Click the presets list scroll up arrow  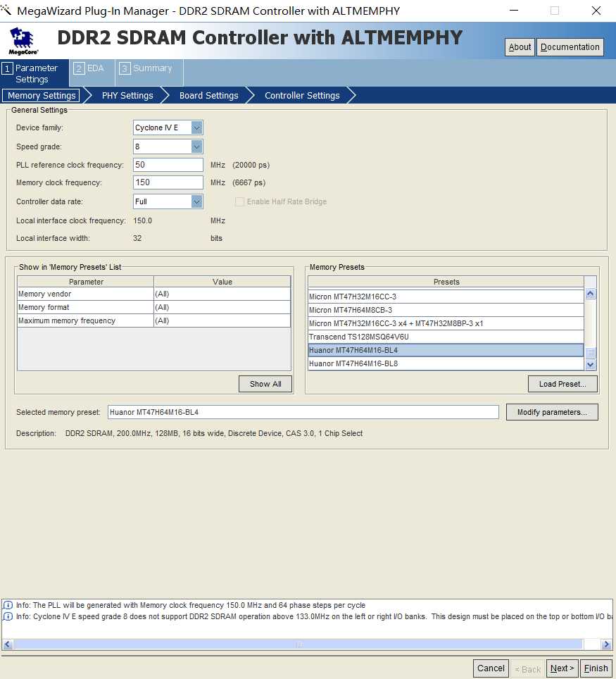click(591, 294)
